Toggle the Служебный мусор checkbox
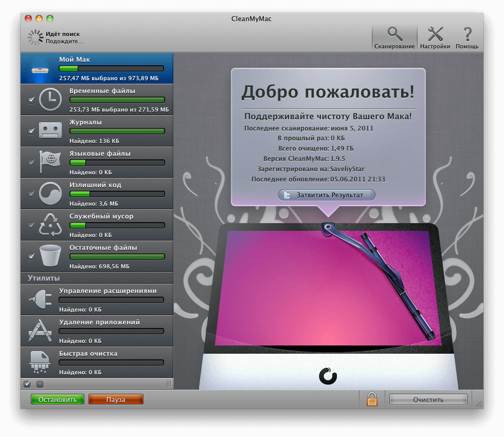Screen dimensions: 504x437 tap(31, 225)
